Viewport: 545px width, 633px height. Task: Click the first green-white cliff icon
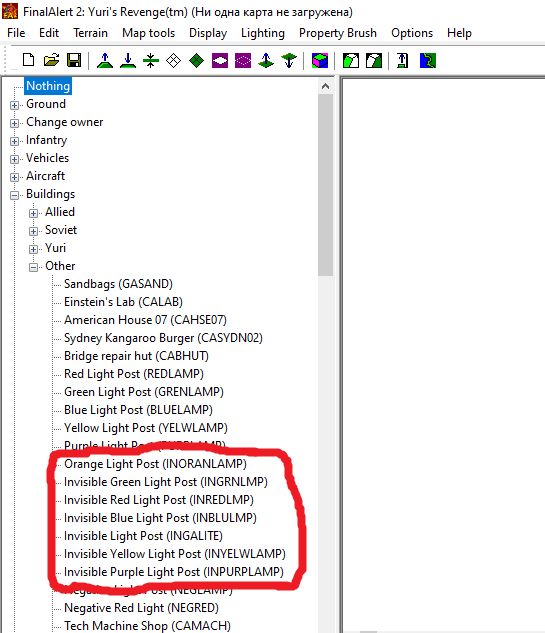(x=351, y=61)
